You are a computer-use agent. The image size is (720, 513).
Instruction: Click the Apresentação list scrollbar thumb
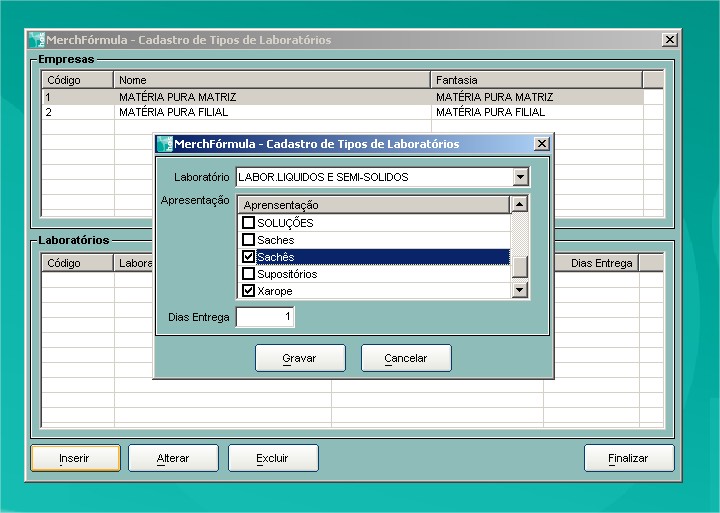tap(519, 266)
